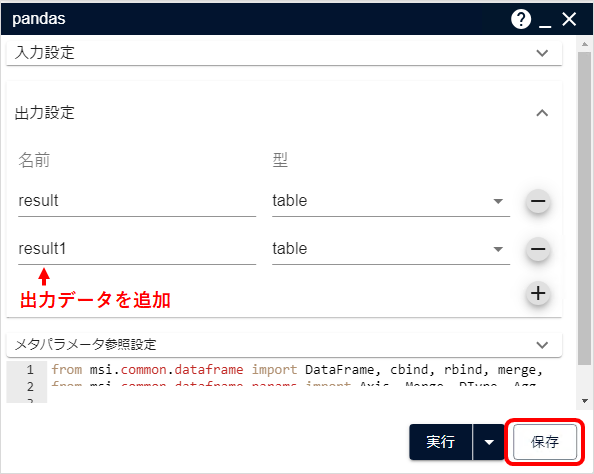Click the 型 column label

[280, 160]
